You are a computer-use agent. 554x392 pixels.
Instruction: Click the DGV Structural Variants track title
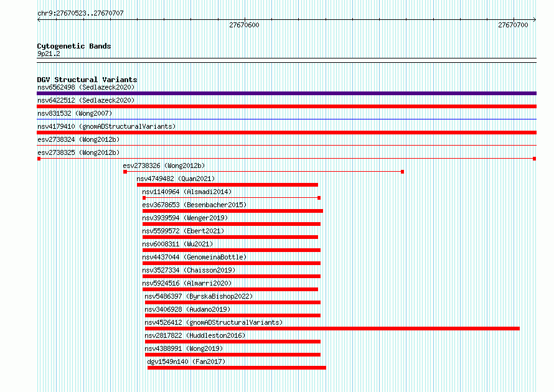click(x=87, y=80)
